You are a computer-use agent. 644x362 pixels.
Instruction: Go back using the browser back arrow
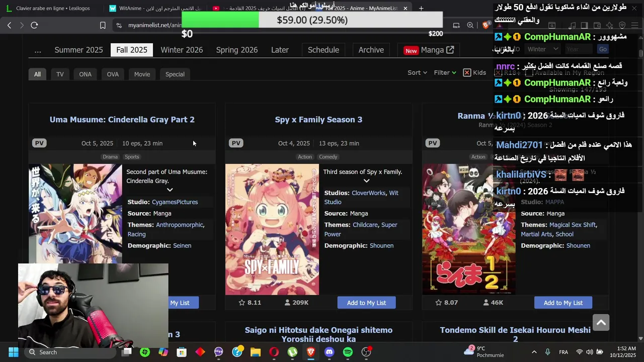[9, 25]
